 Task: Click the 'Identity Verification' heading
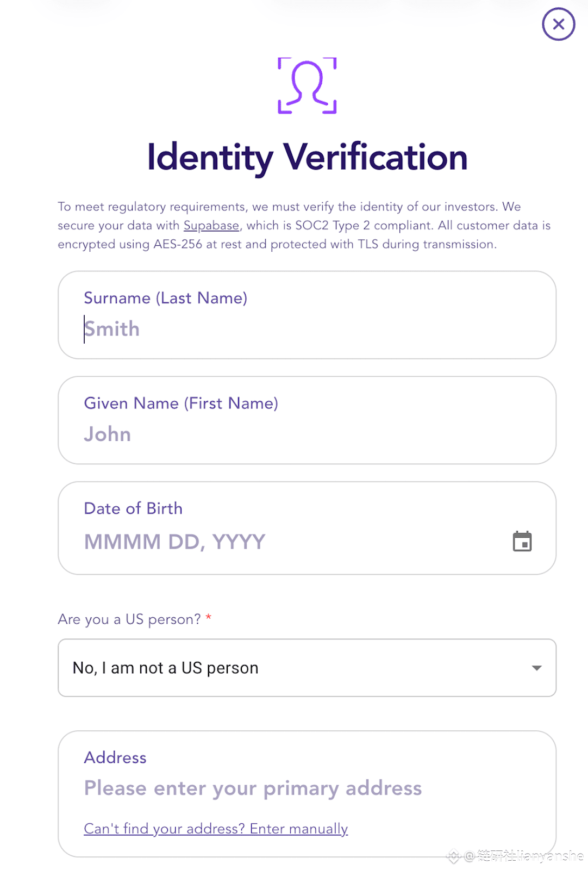click(x=307, y=157)
